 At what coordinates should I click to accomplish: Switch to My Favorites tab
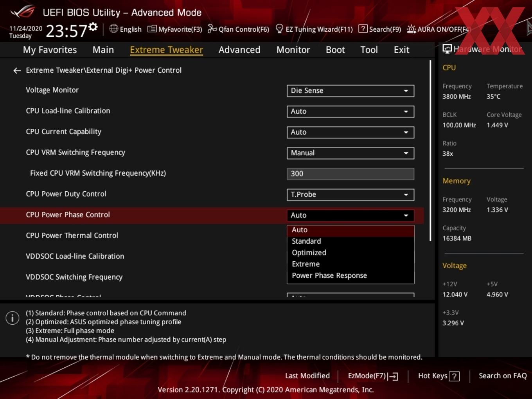click(50, 50)
